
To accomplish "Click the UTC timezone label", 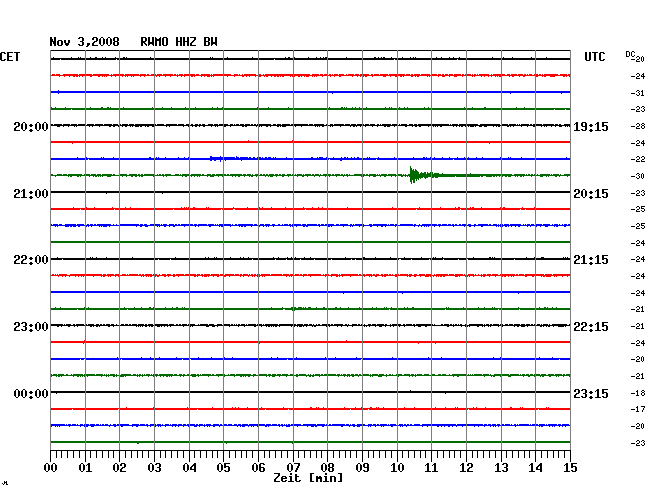I will coord(595,57).
